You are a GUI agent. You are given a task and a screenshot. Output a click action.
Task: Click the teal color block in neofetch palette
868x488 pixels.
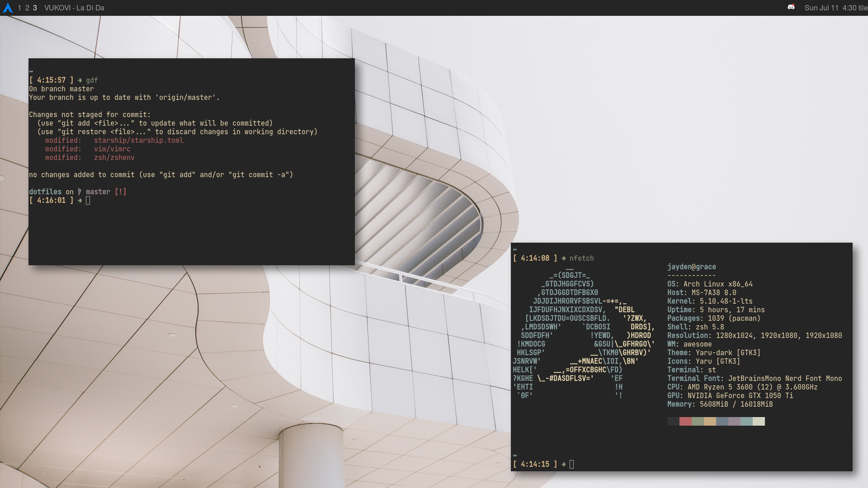[x=746, y=421]
